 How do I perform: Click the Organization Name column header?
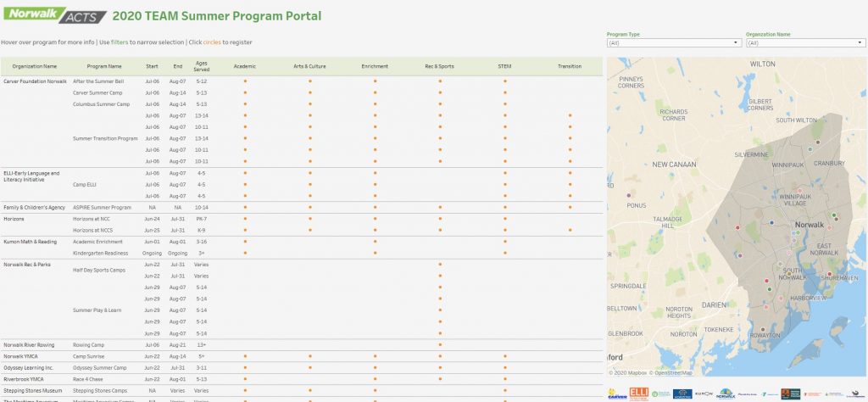(35, 65)
